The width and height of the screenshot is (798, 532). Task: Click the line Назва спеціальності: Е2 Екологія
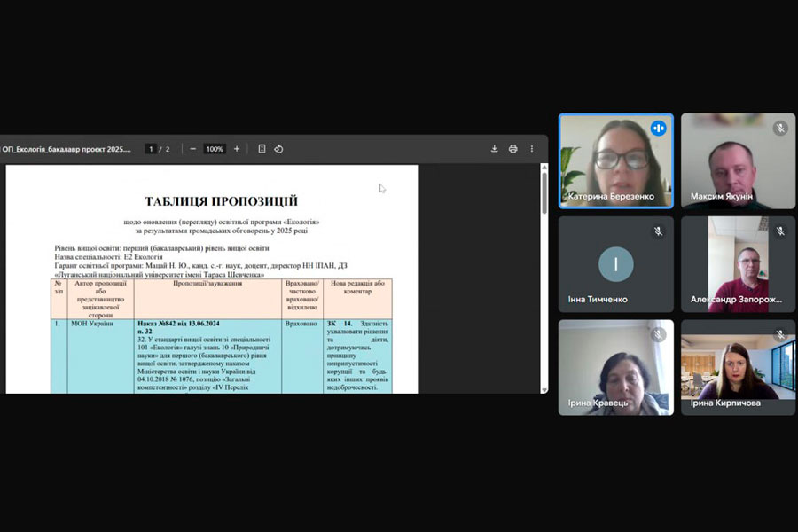point(108,257)
